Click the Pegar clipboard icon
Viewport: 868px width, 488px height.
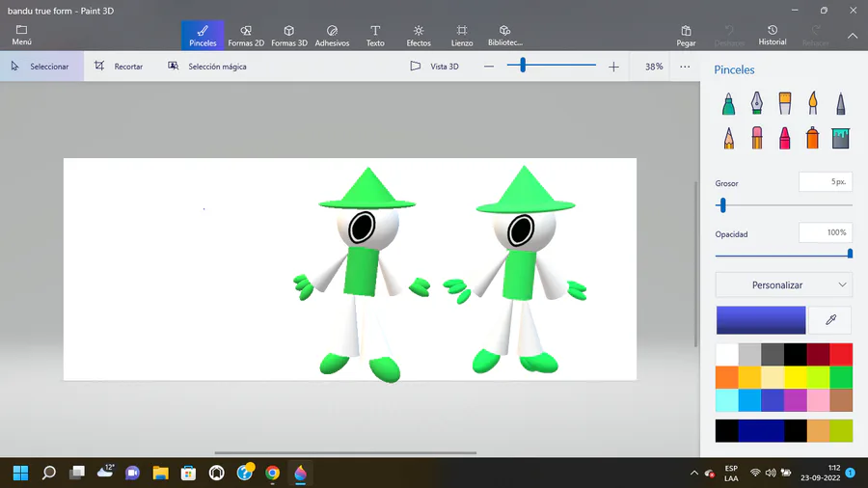[x=686, y=31]
